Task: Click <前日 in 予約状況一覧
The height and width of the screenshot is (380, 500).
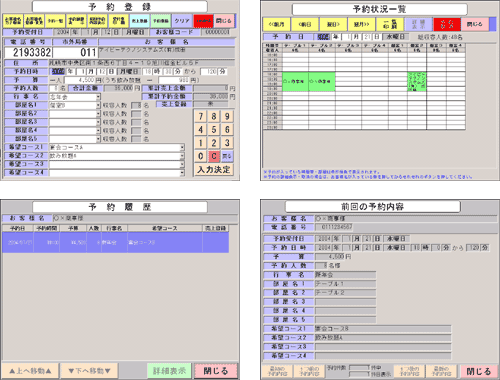Action: [305, 24]
